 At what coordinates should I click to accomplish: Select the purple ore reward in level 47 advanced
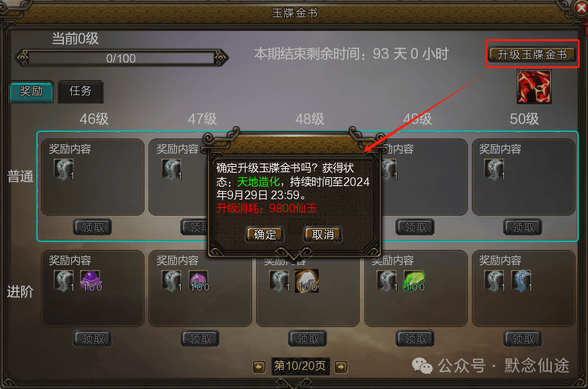[199, 281]
